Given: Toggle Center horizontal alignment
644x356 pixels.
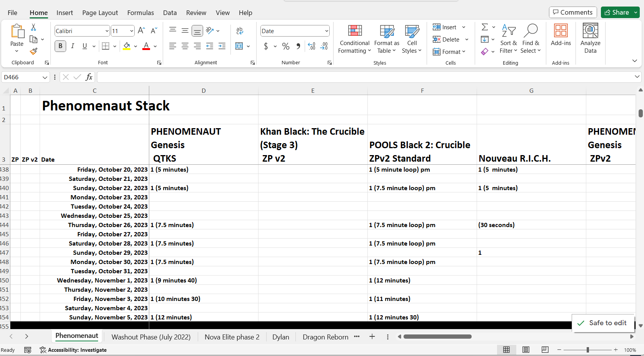Looking at the screenshot, I should tap(185, 46).
